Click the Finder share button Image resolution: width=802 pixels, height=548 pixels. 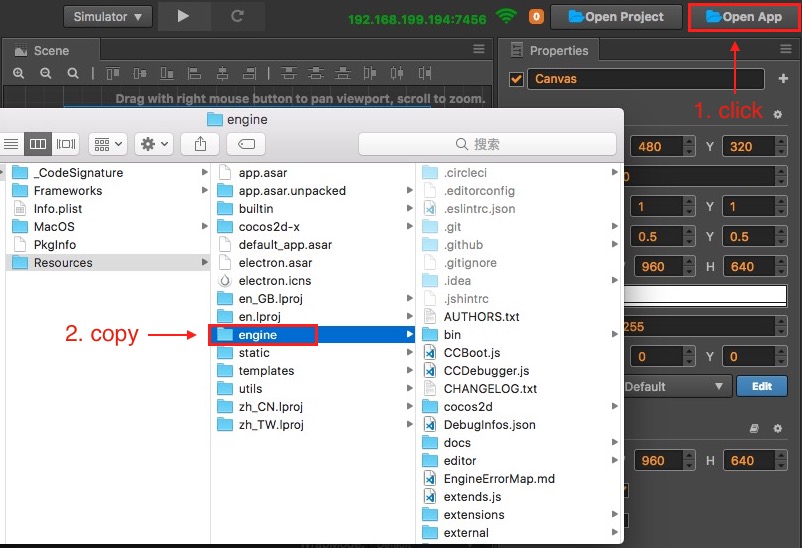[x=200, y=144]
